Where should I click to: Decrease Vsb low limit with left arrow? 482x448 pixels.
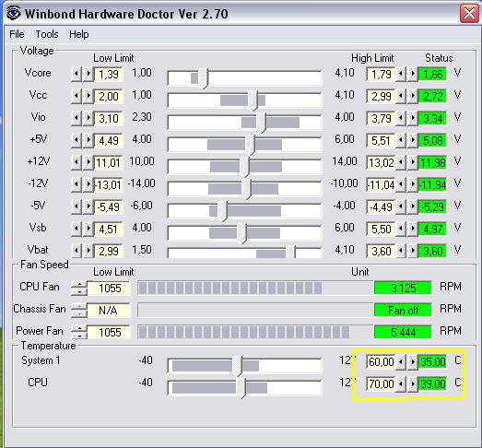76,230
